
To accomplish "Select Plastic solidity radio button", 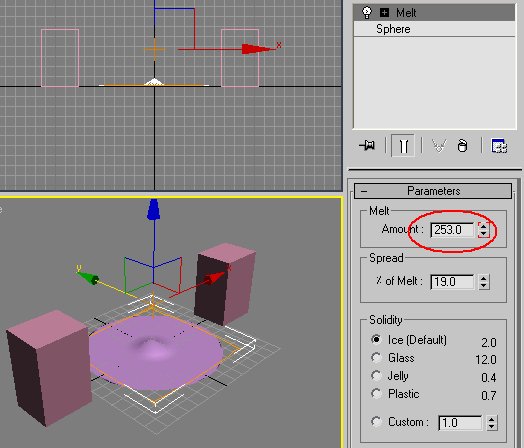I will (376, 394).
